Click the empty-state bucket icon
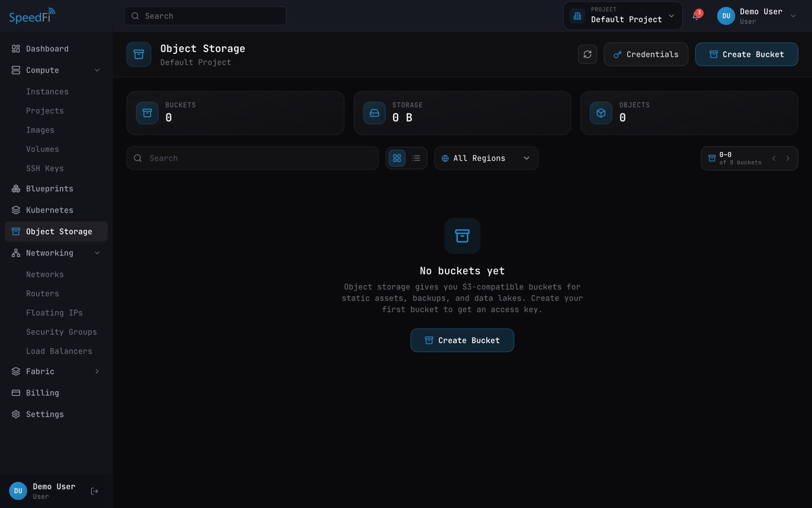The image size is (812, 508). [462, 236]
